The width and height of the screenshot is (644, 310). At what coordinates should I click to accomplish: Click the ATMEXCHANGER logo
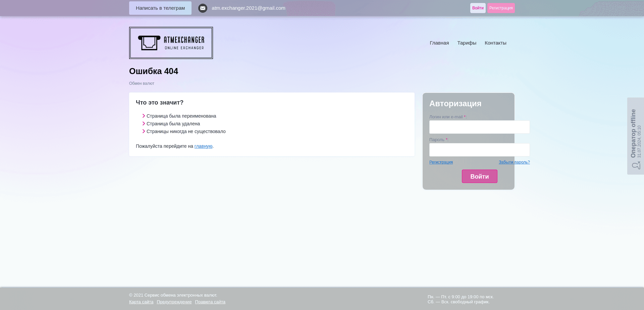pyautogui.click(x=171, y=43)
